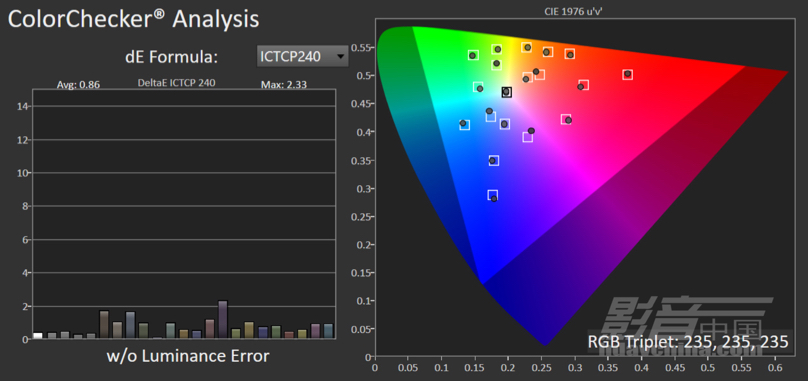Click the 'Max: 2.33' value
Image resolution: width=808 pixels, height=381 pixels.
(284, 85)
